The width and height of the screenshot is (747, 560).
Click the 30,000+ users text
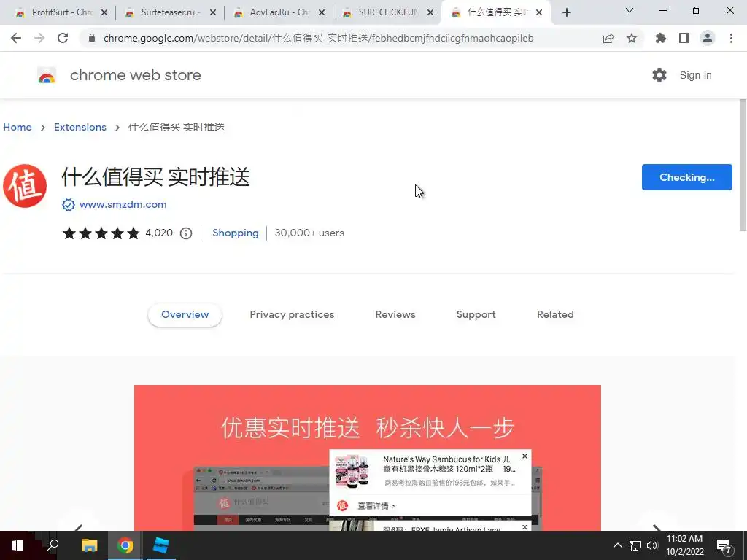309,233
